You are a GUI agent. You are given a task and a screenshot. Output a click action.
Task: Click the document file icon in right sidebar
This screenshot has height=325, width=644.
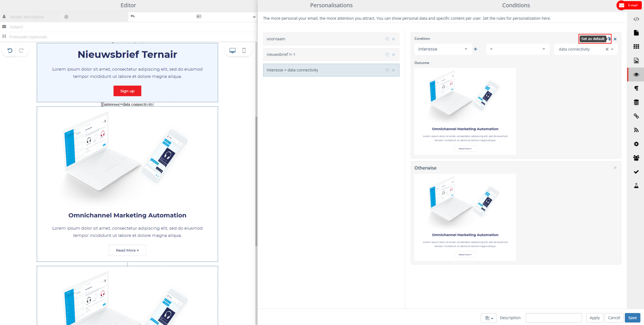click(636, 33)
